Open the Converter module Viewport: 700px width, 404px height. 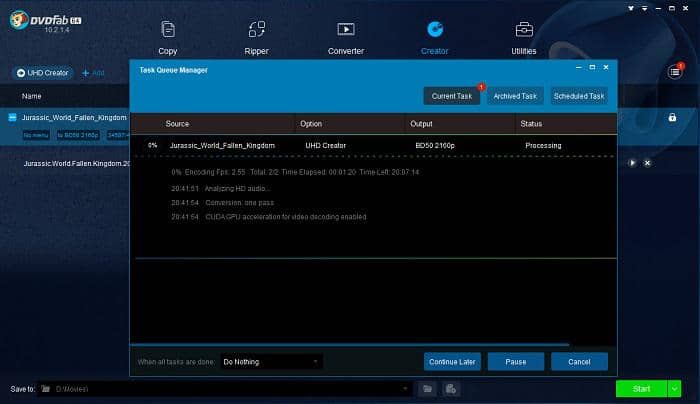[x=346, y=38]
